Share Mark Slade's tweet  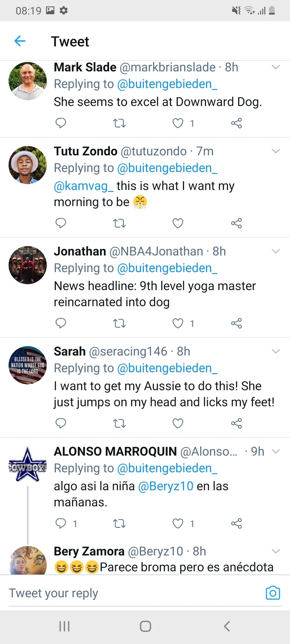(x=236, y=123)
